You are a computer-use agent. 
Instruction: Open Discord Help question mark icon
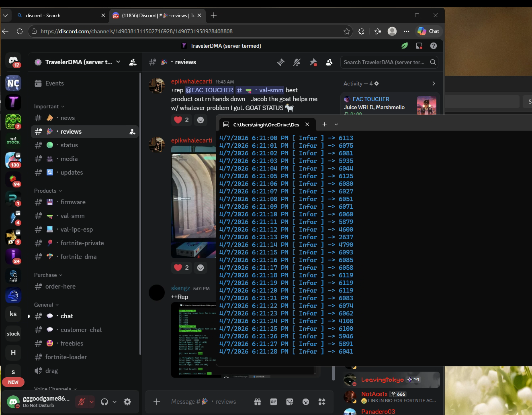tap(434, 46)
